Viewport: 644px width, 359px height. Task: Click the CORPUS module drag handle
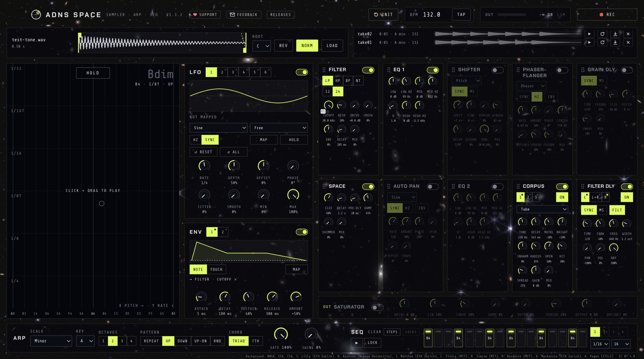(518, 186)
